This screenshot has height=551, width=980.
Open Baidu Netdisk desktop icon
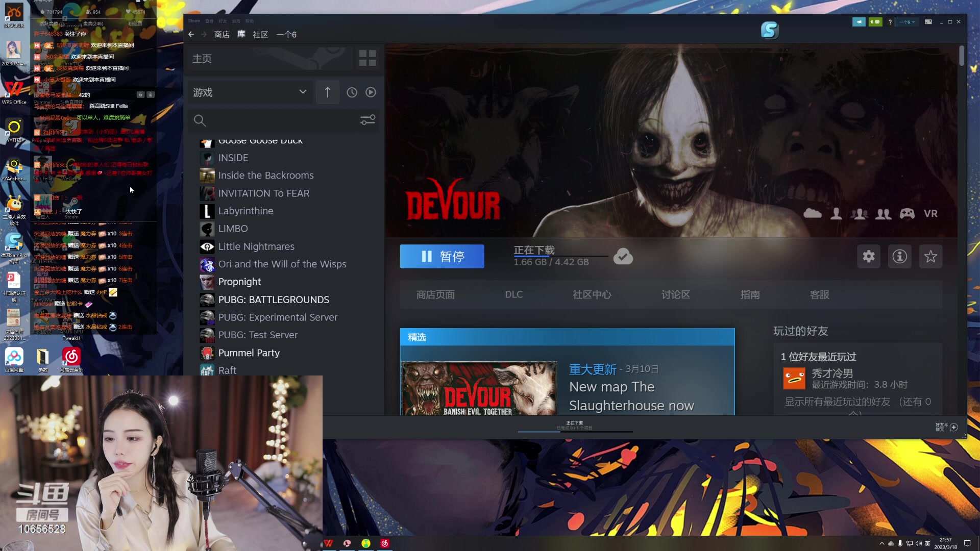14,360
